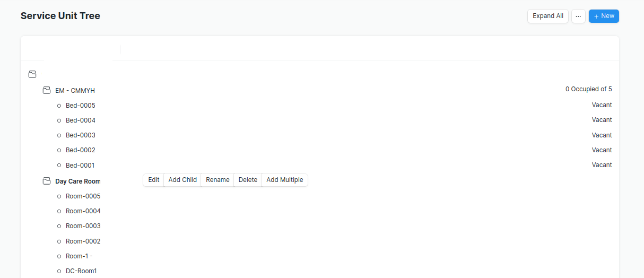Rename the Day Care Room node
Screen dimensions: 644x278
[x=217, y=180]
